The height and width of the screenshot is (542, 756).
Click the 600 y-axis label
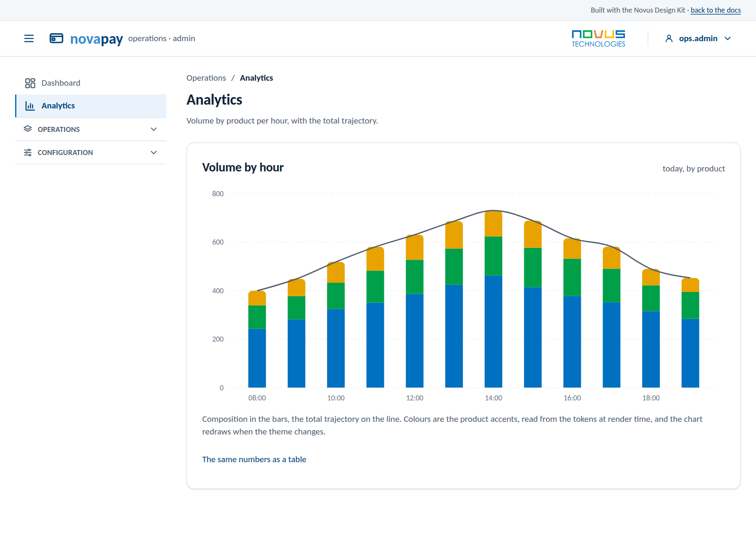pyautogui.click(x=218, y=242)
